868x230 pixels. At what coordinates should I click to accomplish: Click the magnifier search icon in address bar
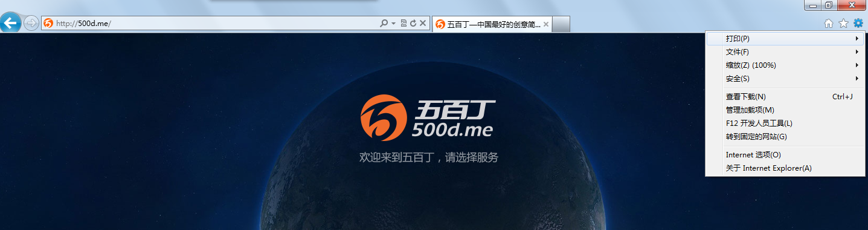[384, 24]
